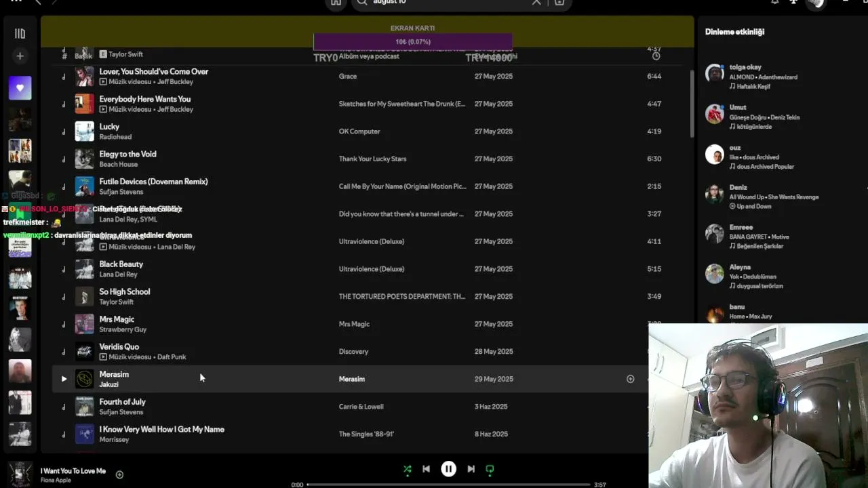Image resolution: width=868 pixels, height=488 pixels.
Task: Open Your Library from the sidebar
Action: tap(20, 33)
